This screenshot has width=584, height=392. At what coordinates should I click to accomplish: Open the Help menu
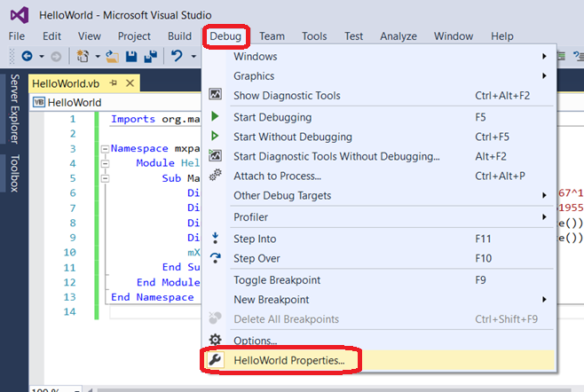(x=502, y=36)
